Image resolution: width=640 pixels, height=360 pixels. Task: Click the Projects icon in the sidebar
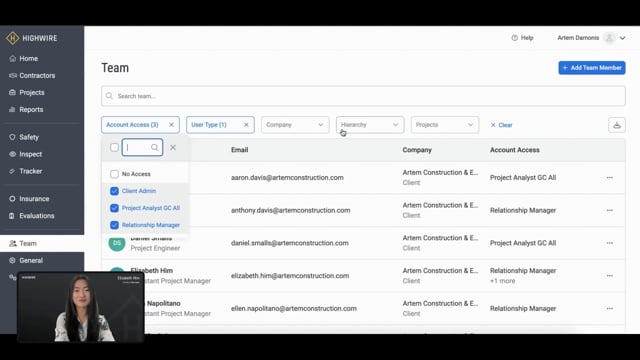[12, 93]
